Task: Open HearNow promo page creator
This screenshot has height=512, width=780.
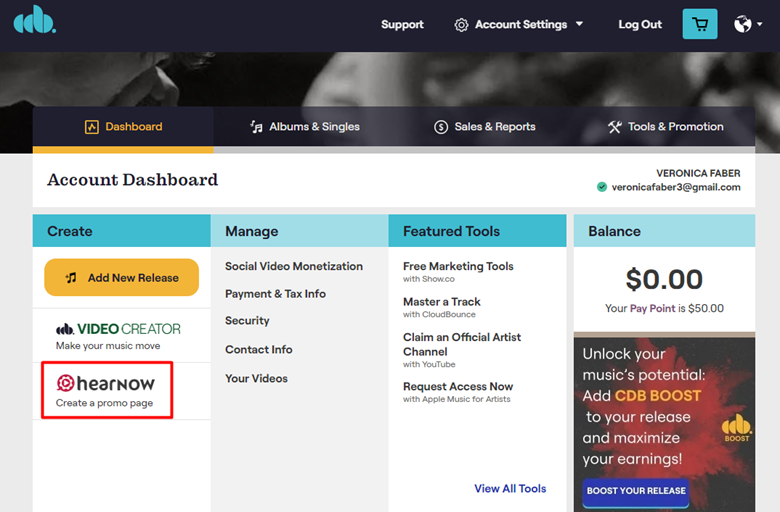Action: click(x=106, y=384)
